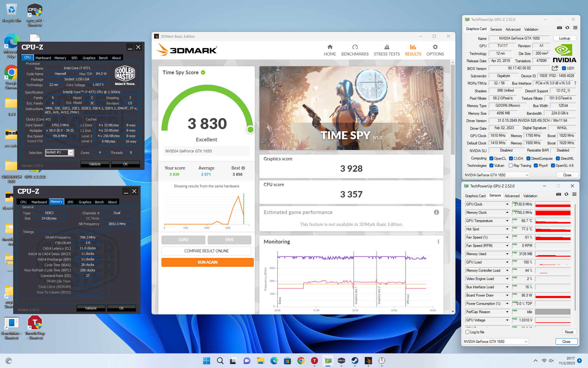Click Validate in top CPU-Z window

coord(95,164)
